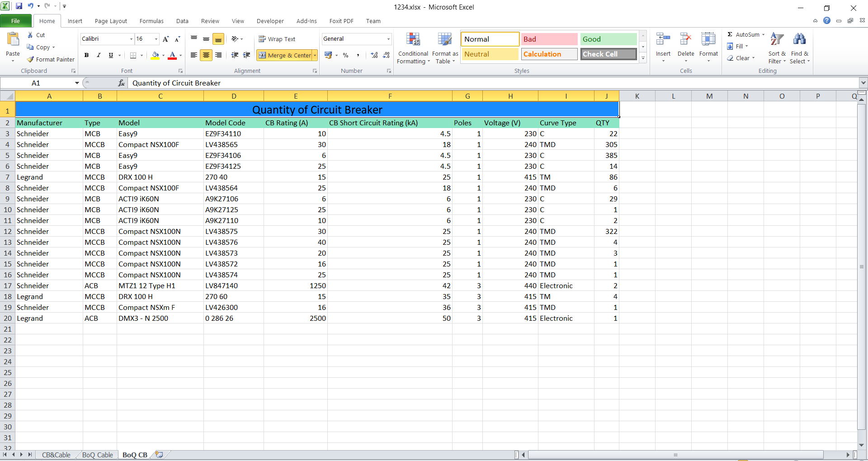Open Sort & Filter options
This screenshot has height=461, width=868.
pos(777,48)
